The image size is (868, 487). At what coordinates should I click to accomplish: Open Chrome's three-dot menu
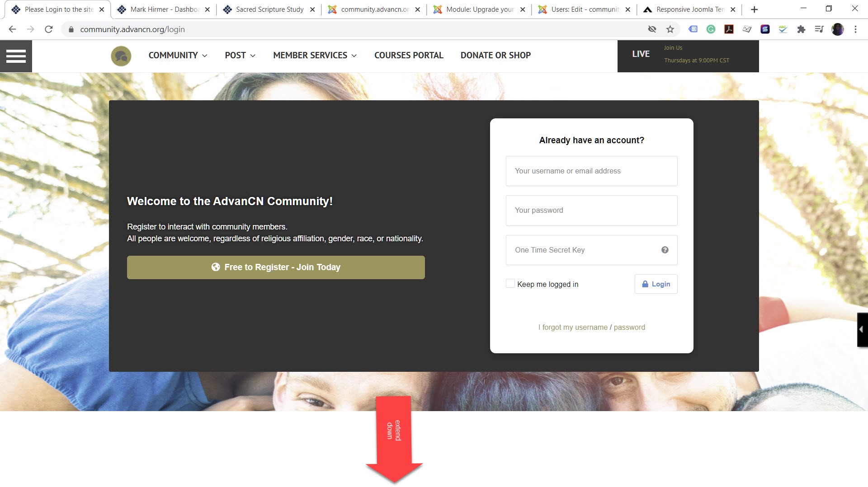(x=855, y=29)
